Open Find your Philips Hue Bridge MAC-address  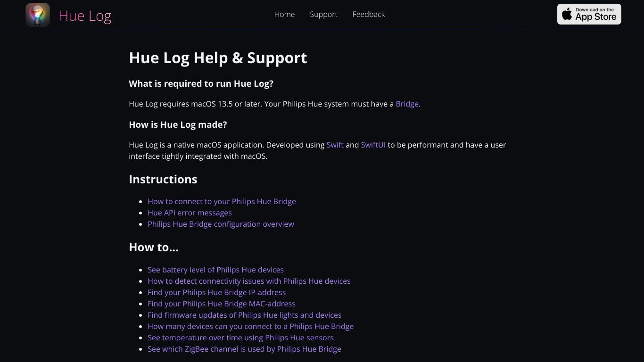pos(222,304)
